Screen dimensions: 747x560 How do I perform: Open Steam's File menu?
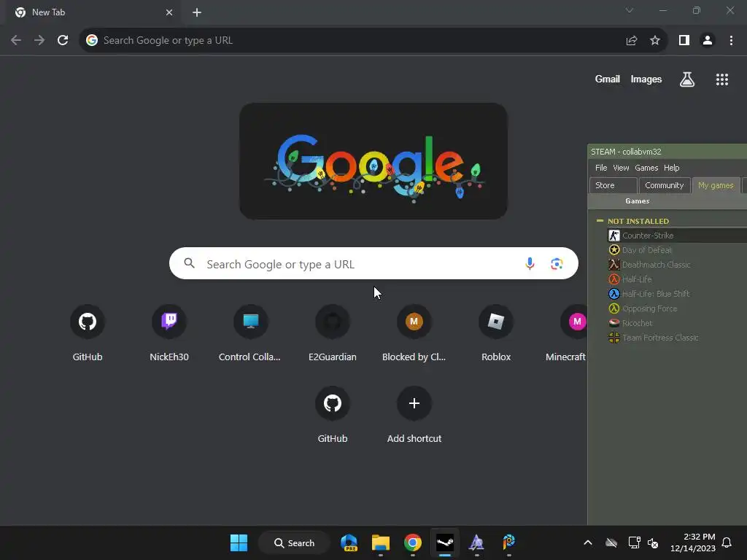[601, 168]
